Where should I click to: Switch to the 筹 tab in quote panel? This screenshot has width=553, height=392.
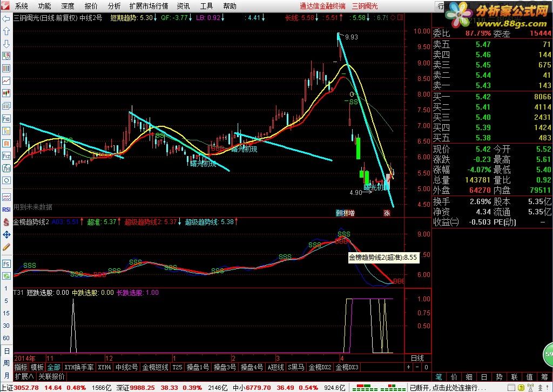pos(545,377)
